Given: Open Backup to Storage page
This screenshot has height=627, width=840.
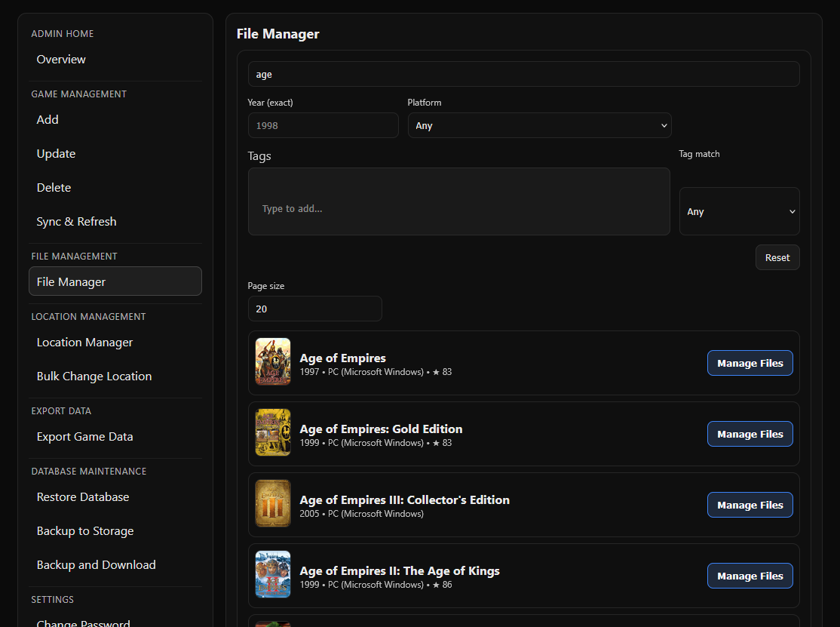Looking at the screenshot, I should pos(115,531).
